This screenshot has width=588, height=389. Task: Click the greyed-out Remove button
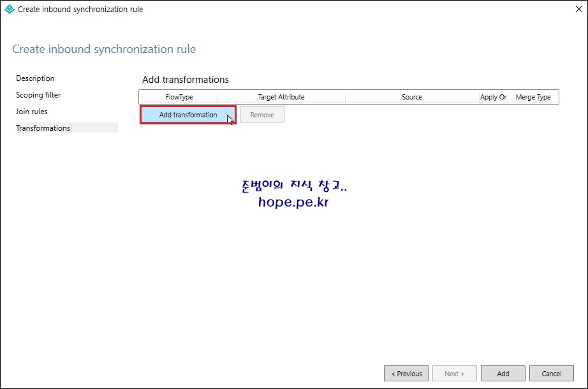(262, 115)
